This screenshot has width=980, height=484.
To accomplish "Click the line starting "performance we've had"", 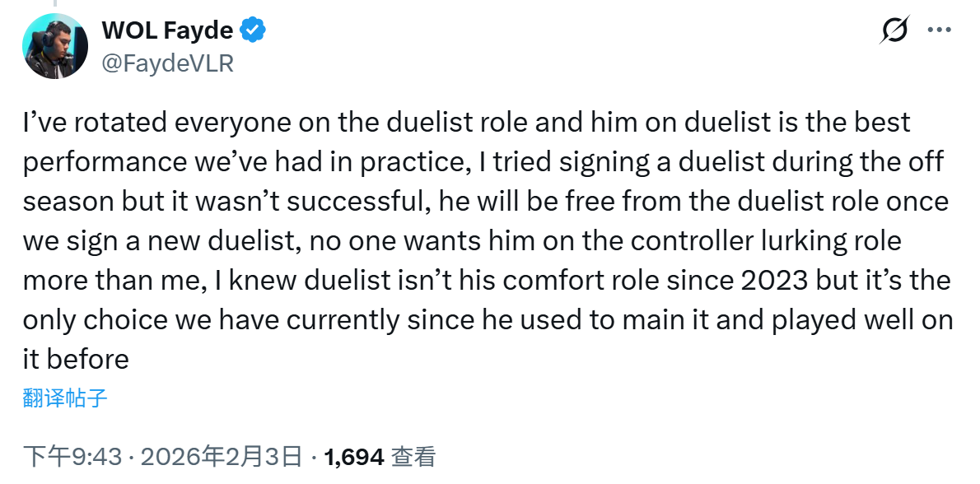I will click(x=483, y=162).
